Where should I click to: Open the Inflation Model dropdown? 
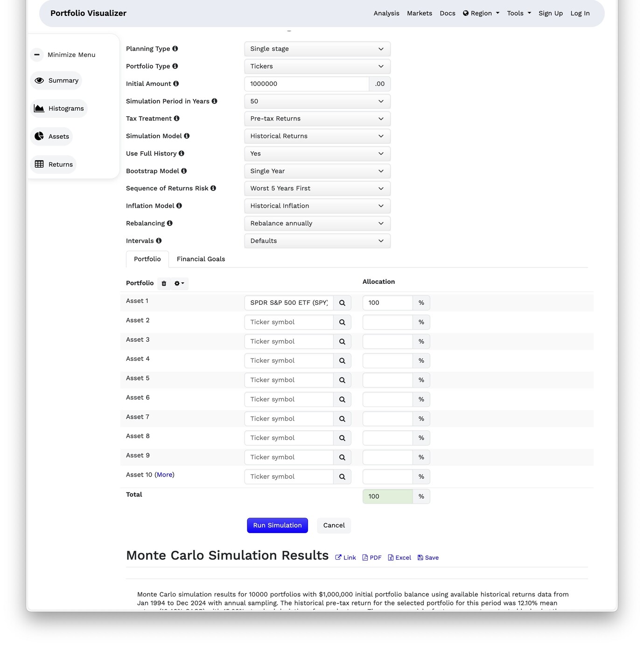point(317,206)
